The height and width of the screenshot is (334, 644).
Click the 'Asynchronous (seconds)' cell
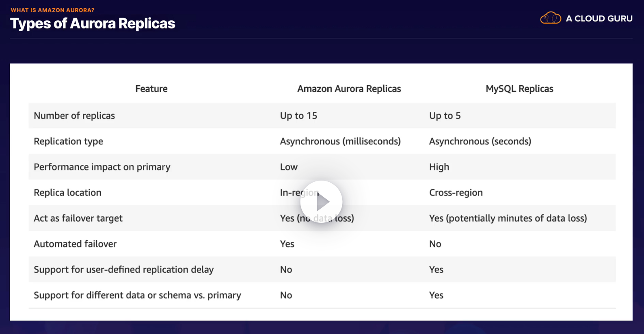480,141
